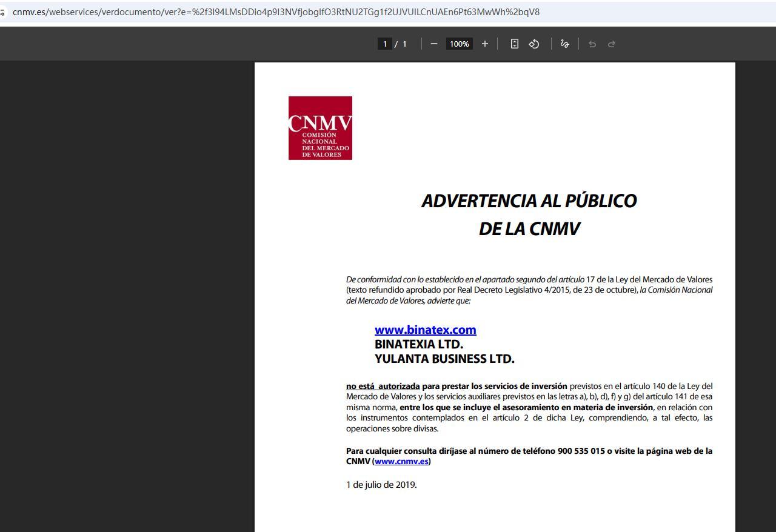Enable the draw annotation tool
The height and width of the screenshot is (532, 776).
[x=564, y=44]
